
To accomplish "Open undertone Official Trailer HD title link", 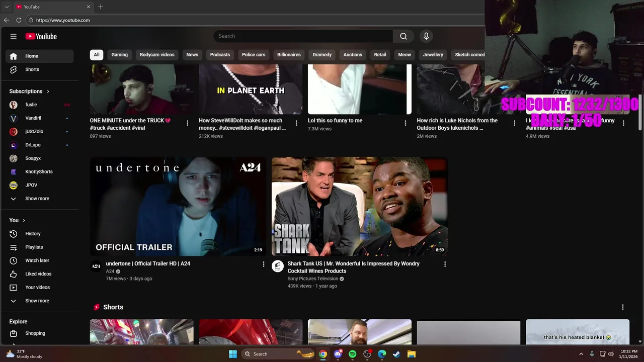I will pos(148,263).
